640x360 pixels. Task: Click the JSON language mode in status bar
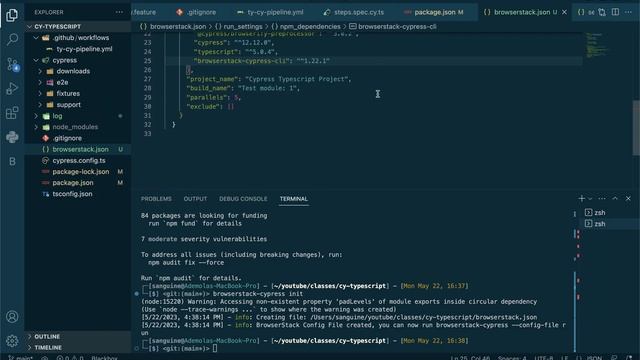594,358
